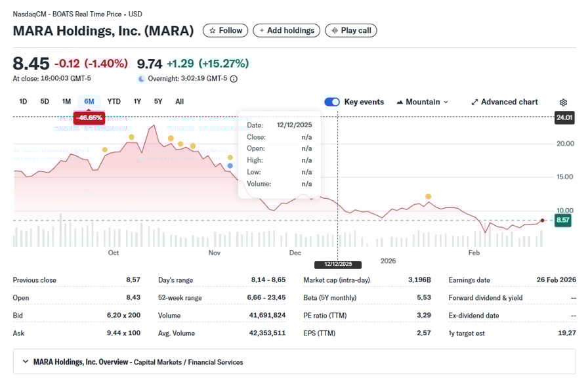Click the waveform icon on Play call
588x380 pixels.
point(335,30)
